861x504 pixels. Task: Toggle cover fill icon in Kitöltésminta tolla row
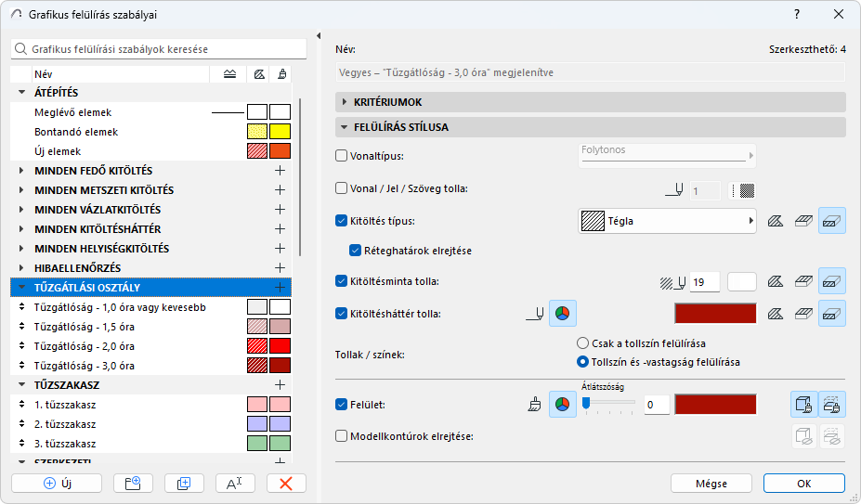[x=804, y=281]
